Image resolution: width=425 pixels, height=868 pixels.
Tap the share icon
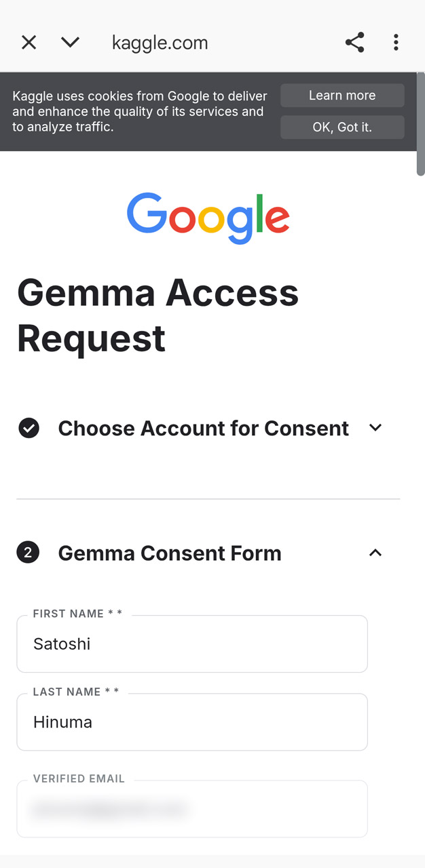(x=354, y=43)
